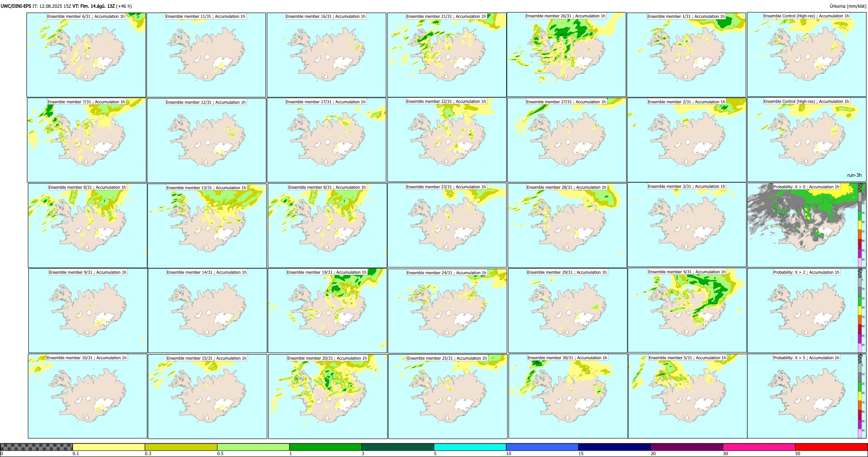Click the Ensemble member 10/31 map
Image resolution: width=868 pixels, height=457 pixels.
(87, 396)
